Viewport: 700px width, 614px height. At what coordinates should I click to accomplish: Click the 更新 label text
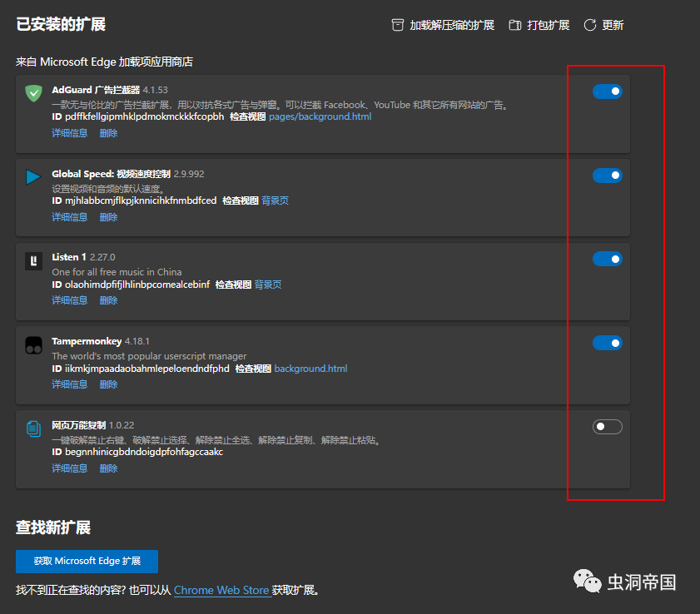point(613,25)
